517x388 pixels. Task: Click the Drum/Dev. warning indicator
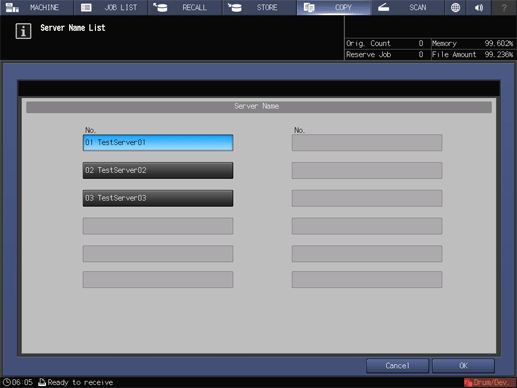(489, 382)
